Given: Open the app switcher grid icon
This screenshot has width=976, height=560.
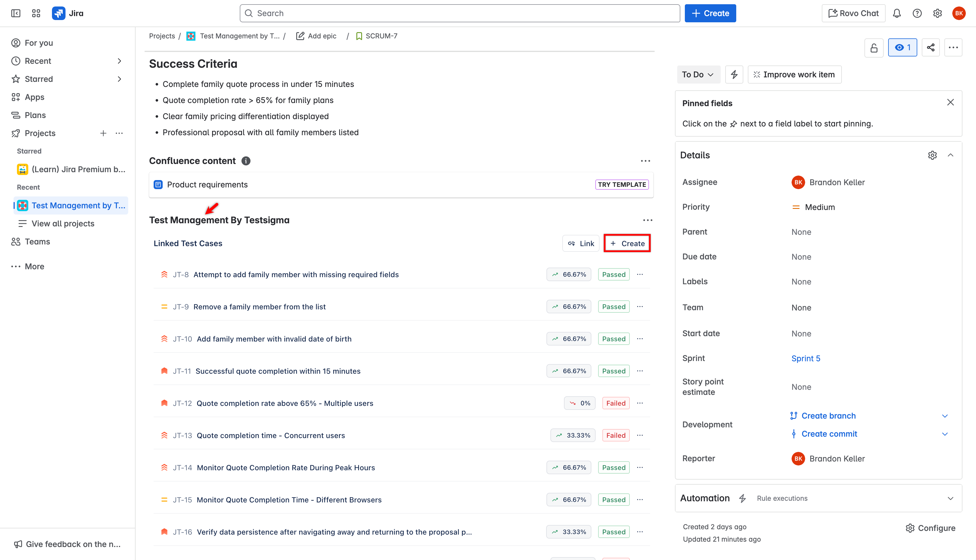Looking at the screenshot, I should pos(36,14).
